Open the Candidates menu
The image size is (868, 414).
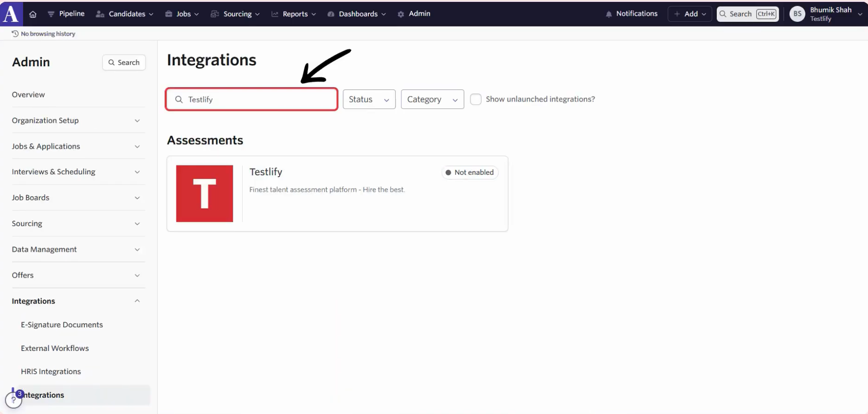pos(124,14)
